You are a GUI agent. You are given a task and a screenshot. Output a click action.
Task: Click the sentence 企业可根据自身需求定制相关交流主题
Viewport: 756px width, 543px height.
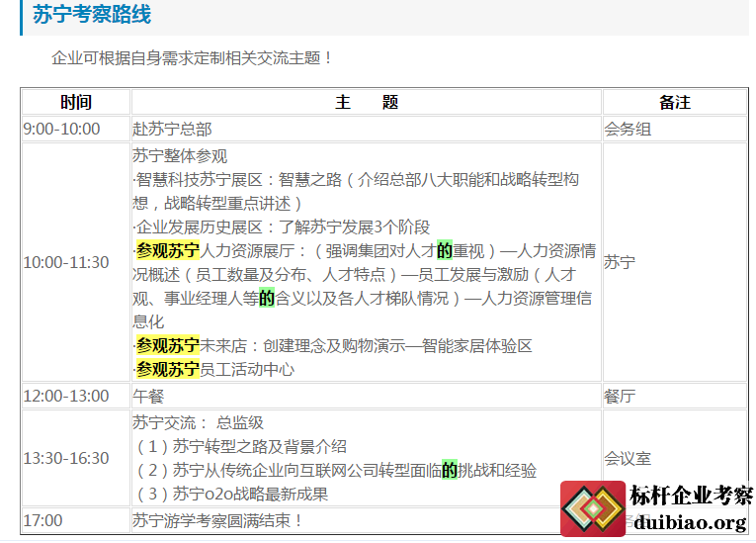pyautogui.click(x=192, y=58)
